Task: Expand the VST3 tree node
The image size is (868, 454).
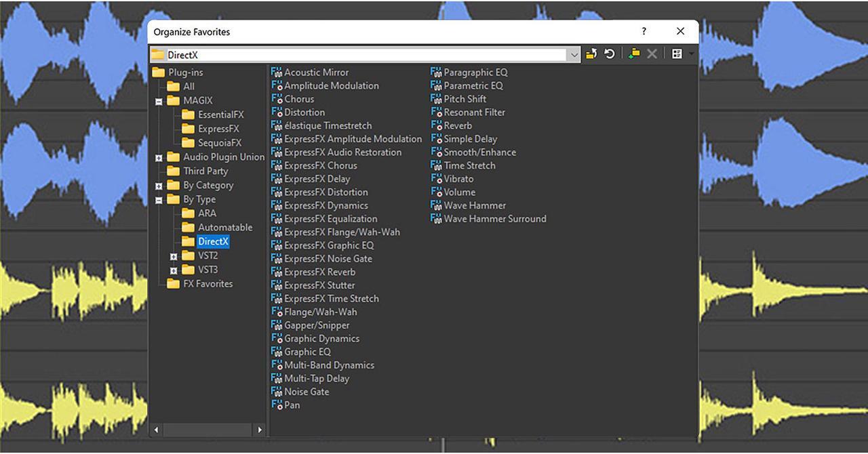Action: (174, 270)
